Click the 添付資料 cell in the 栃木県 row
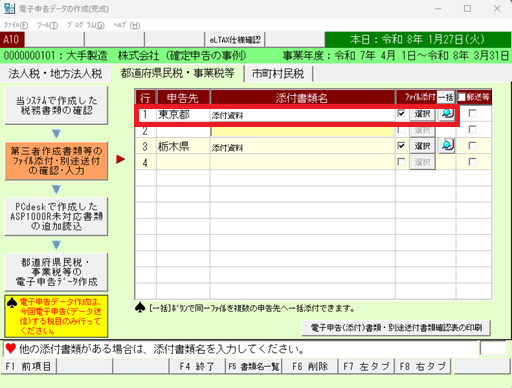512x388 pixels. 303,147
